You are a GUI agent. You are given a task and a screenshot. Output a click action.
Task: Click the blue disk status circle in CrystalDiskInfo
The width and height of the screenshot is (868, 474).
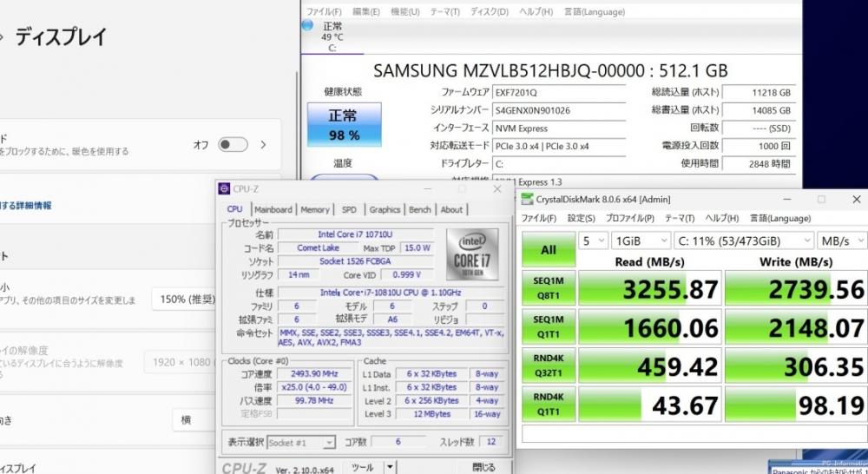(x=307, y=25)
